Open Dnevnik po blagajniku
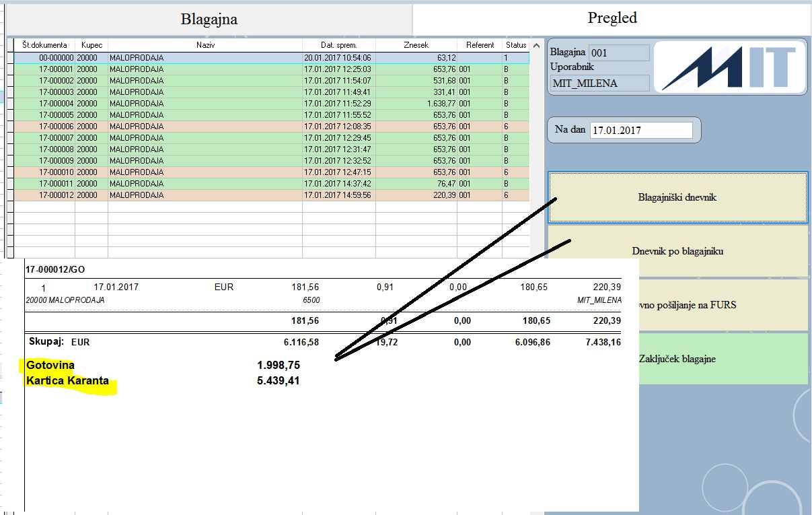The height and width of the screenshot is (515, 812). (x=677, y=251)
